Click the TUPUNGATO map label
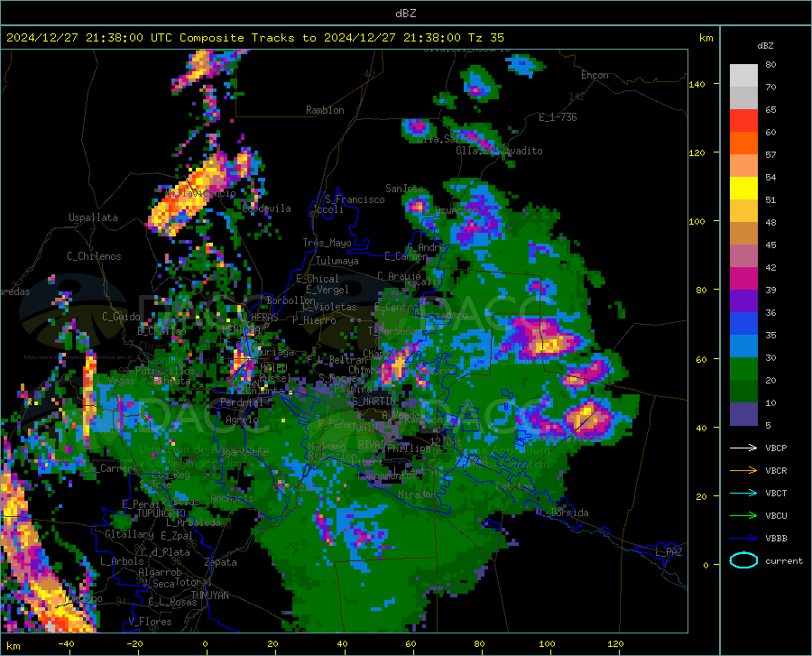The image size is (812, 656). 161,513
